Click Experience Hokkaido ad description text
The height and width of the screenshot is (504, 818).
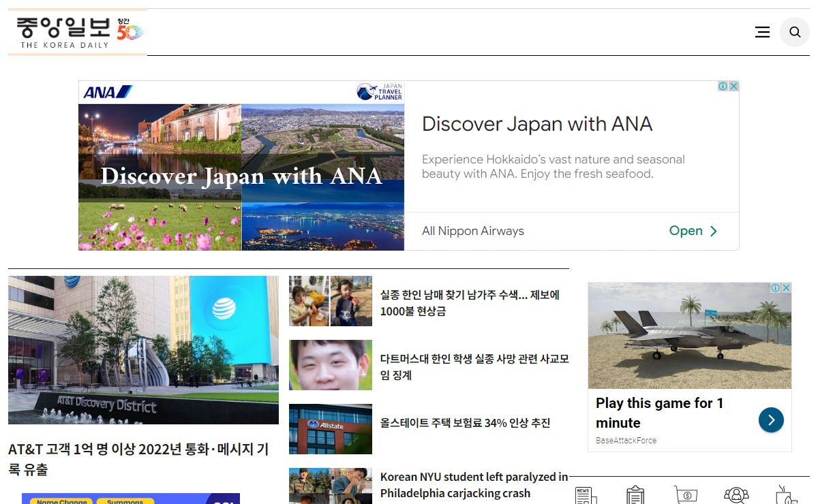(x=554, y=167)
